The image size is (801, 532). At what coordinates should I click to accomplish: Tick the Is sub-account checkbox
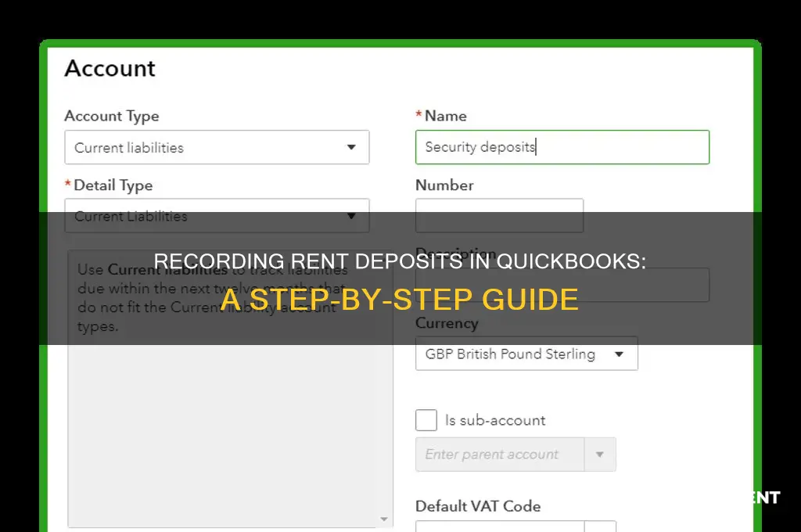click(426, 420)
